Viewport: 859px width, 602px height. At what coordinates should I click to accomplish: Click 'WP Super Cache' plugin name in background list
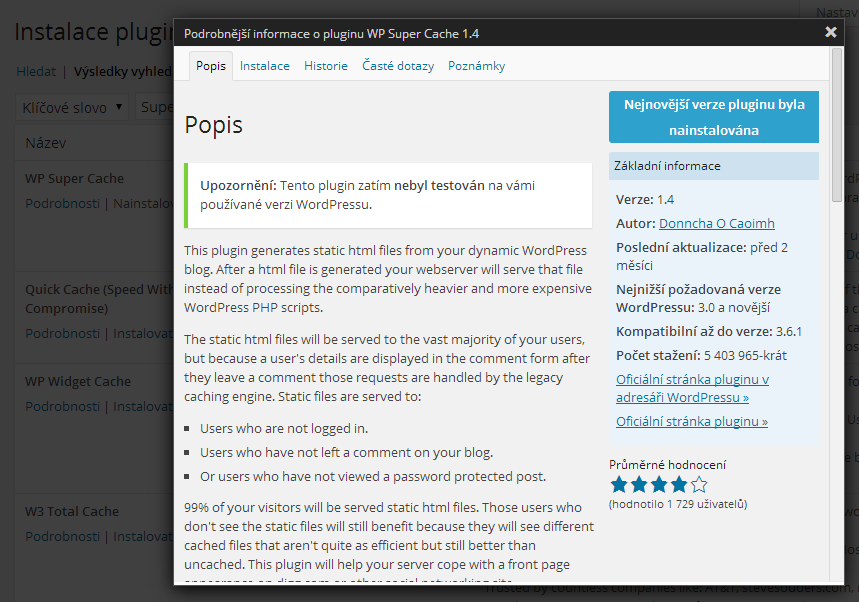point(75,179)
